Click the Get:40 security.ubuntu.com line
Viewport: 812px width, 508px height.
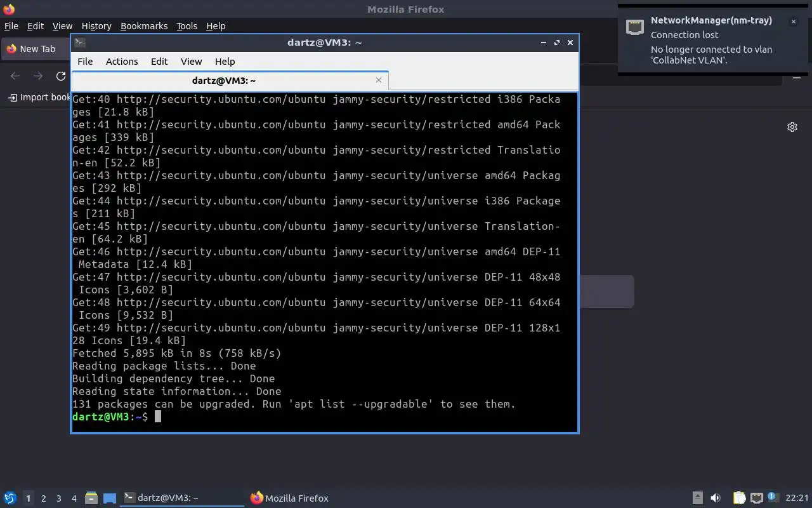click(x=317, y=105)
